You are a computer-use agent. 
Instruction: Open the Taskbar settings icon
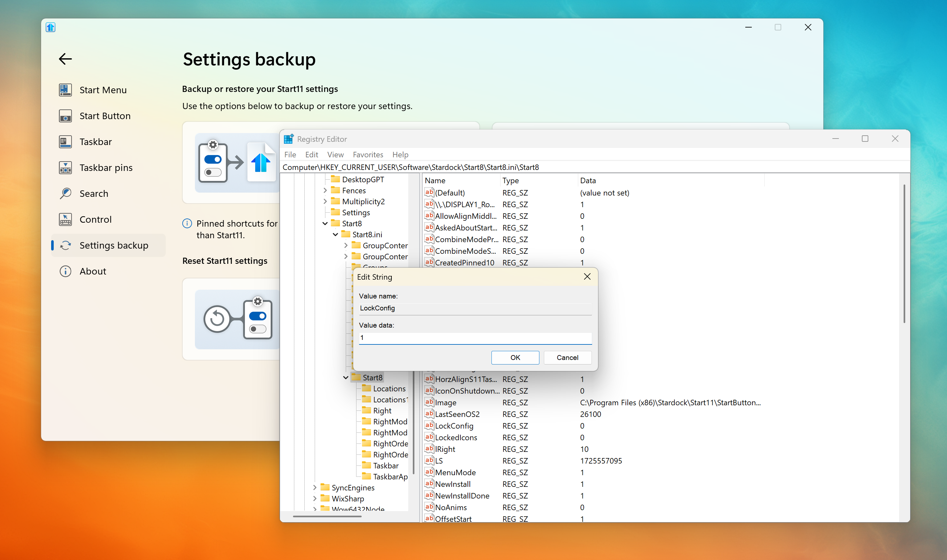(x=65, y=142)
